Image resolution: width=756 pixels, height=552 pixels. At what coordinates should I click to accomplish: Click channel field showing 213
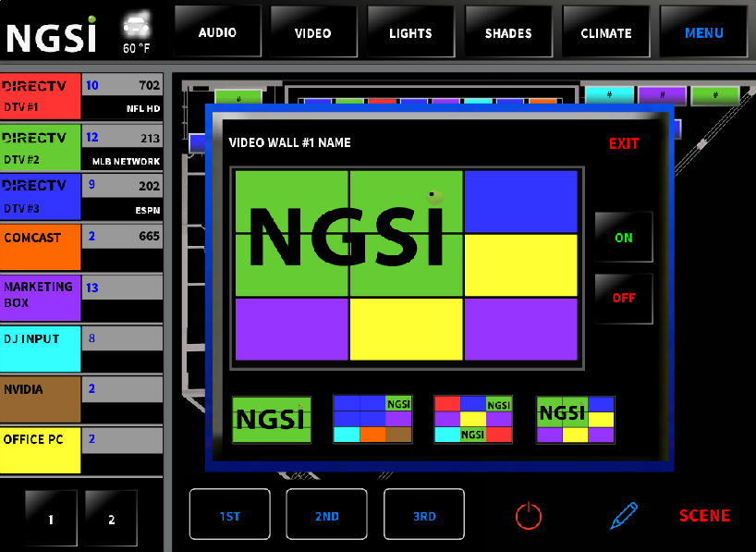[x=122, y=137]
